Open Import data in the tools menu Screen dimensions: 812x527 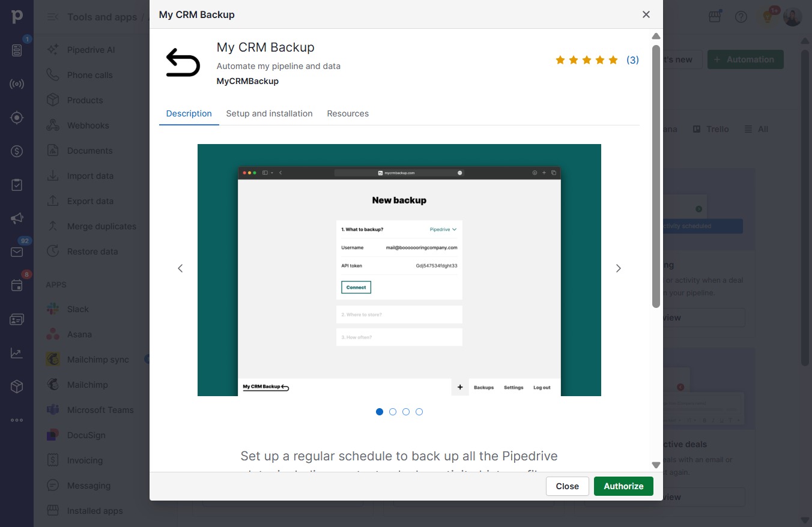tap(90, 176)
